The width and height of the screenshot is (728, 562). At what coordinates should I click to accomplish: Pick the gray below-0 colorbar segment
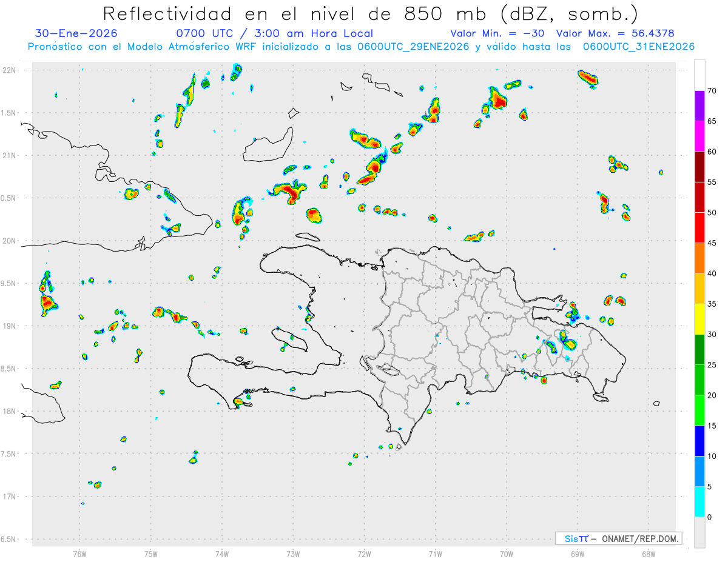coord(699,532)
